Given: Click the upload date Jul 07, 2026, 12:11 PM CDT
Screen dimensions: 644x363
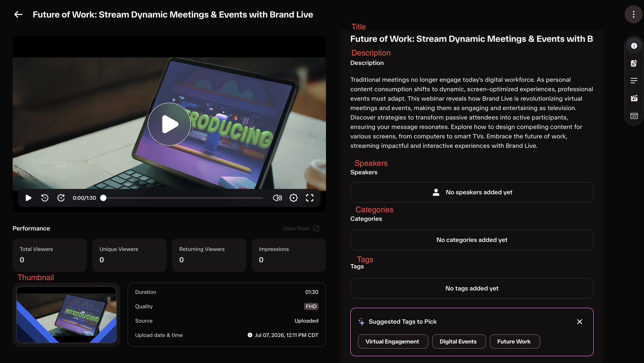Looking at the screenshot, I should (x=287, y=335).
